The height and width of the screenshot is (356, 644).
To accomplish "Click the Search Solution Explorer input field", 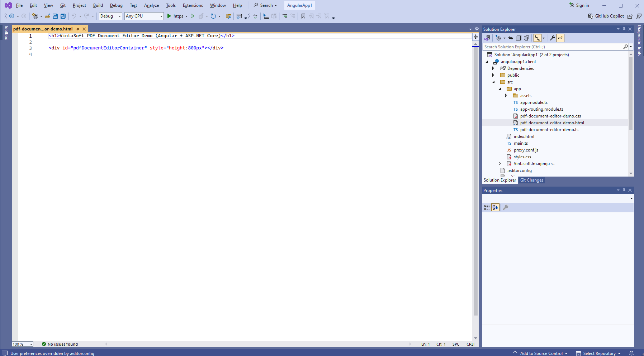I will [552, 47].
